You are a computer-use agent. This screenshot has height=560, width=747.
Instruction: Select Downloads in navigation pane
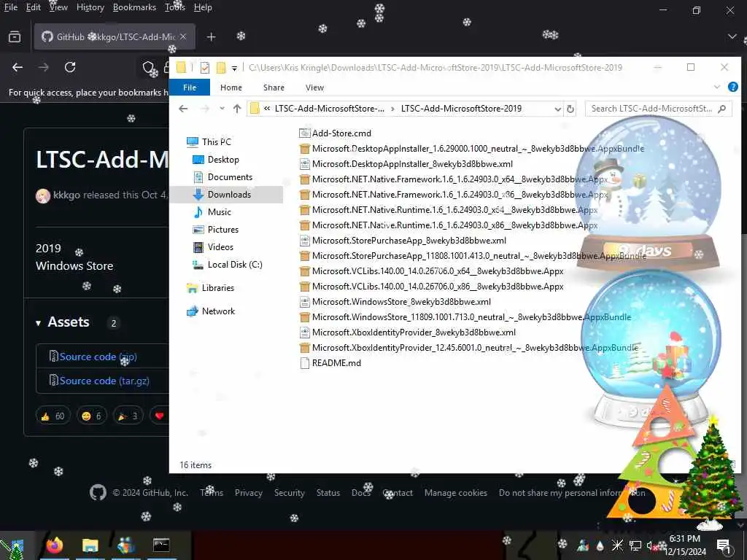[227, 194]
